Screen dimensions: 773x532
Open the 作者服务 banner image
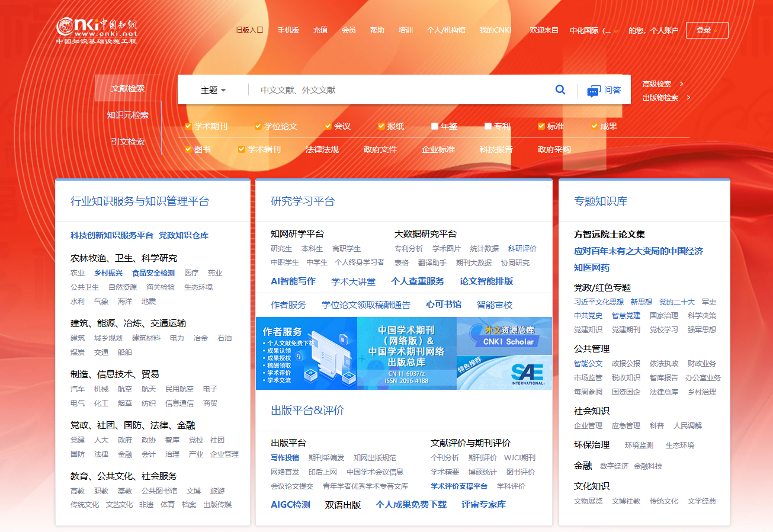pos(306,353)
